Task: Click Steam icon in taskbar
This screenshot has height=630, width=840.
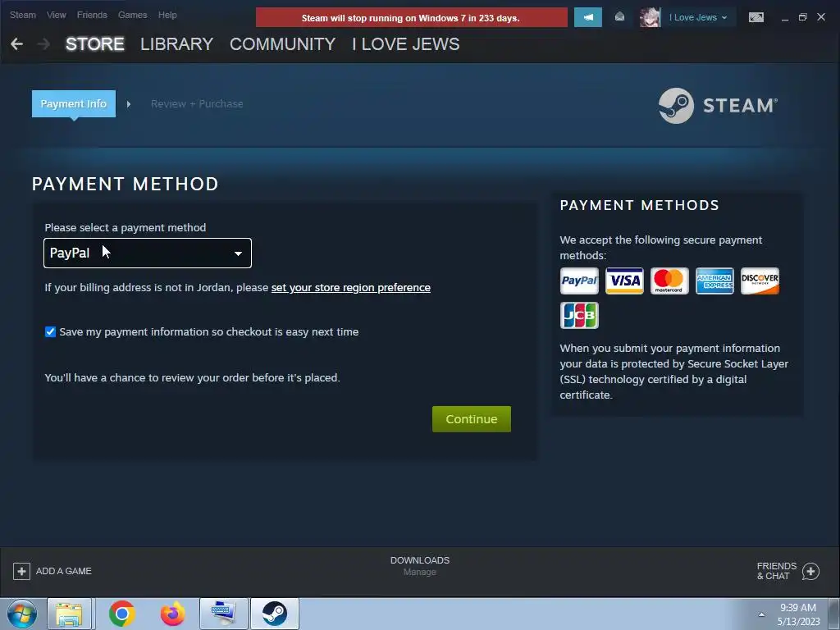Action: 274,614
